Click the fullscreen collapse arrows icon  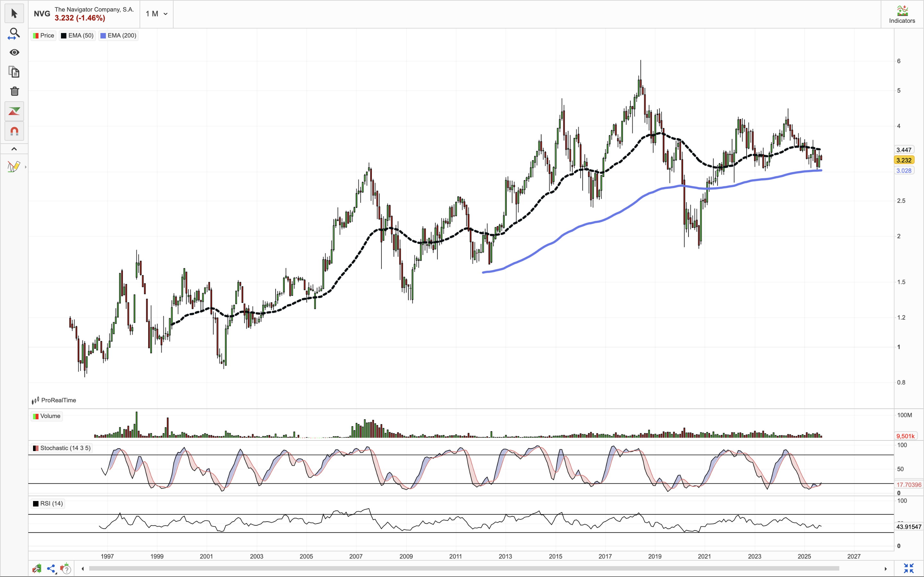pyautogui.click(x=908, y=568)
